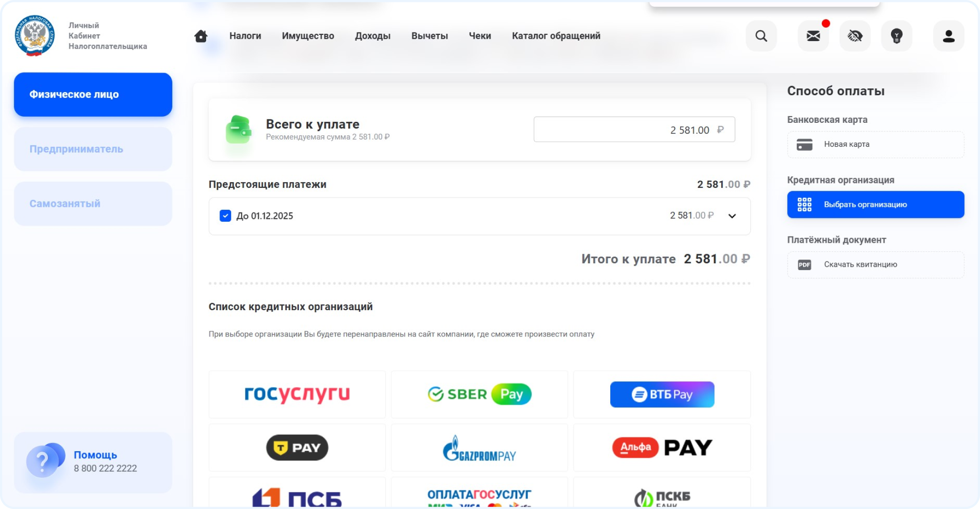
Task: Click the Federal Tax Service logo
Action: (34, 36)
